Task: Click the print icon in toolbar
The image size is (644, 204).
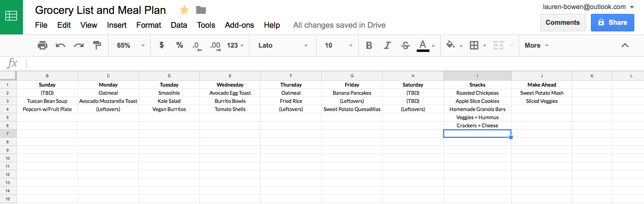Action: pos(43,45)
